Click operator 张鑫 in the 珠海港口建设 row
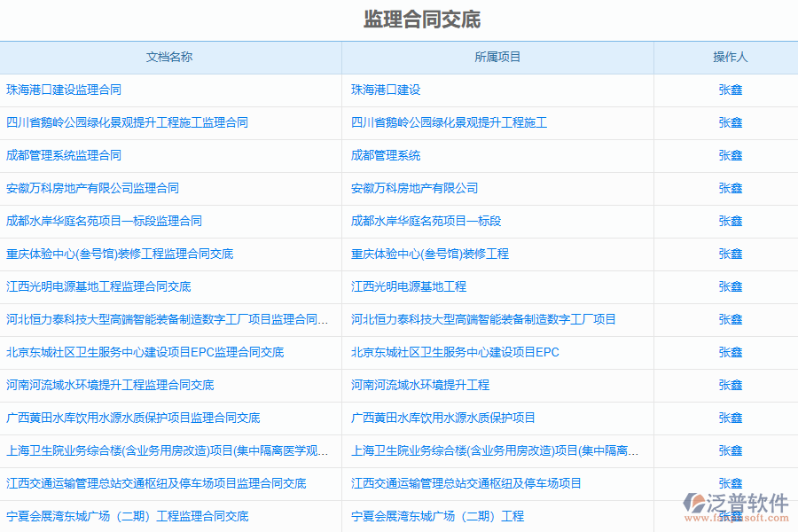 coord(730,90)
